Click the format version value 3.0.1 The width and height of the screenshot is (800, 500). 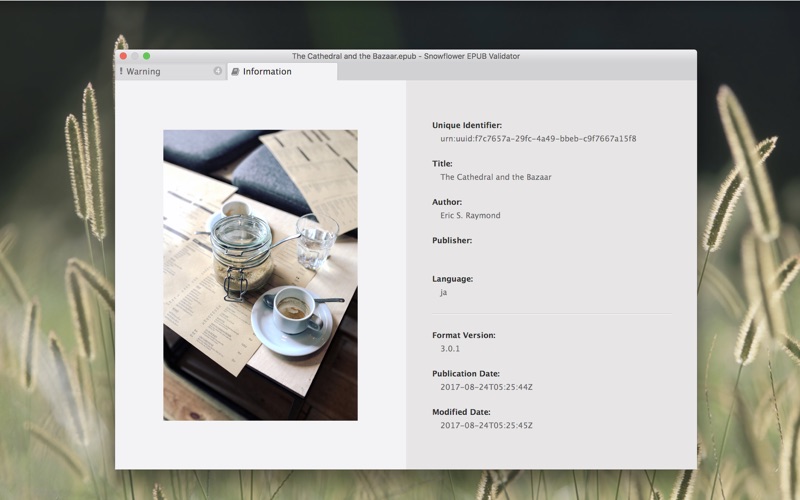(x=450, y=348)
